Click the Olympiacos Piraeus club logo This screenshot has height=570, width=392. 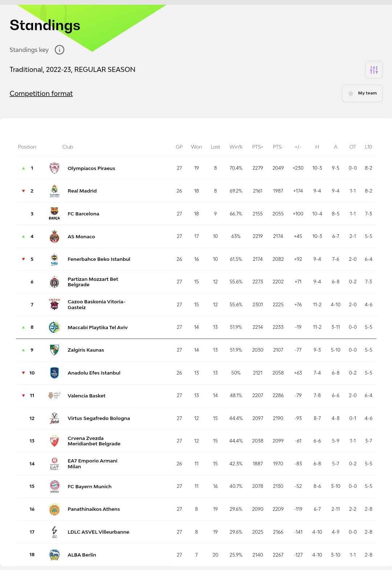point(54,168)
